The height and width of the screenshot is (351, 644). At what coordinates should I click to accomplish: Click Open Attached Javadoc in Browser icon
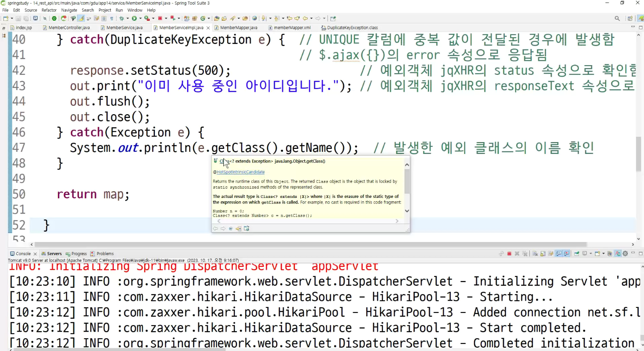[247, 229]
